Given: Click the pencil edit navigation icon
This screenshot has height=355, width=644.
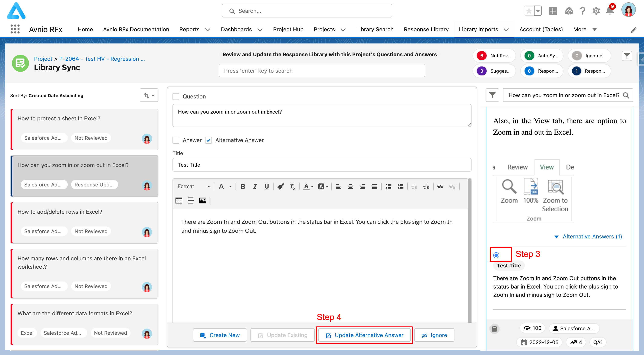Looking at the screenshot, I should coord(634,30).
